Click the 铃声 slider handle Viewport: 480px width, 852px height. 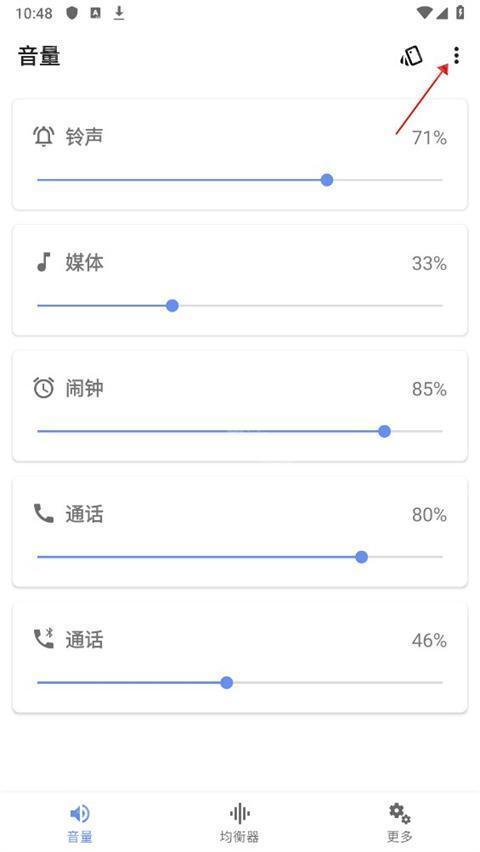click(x=327, y=180)
